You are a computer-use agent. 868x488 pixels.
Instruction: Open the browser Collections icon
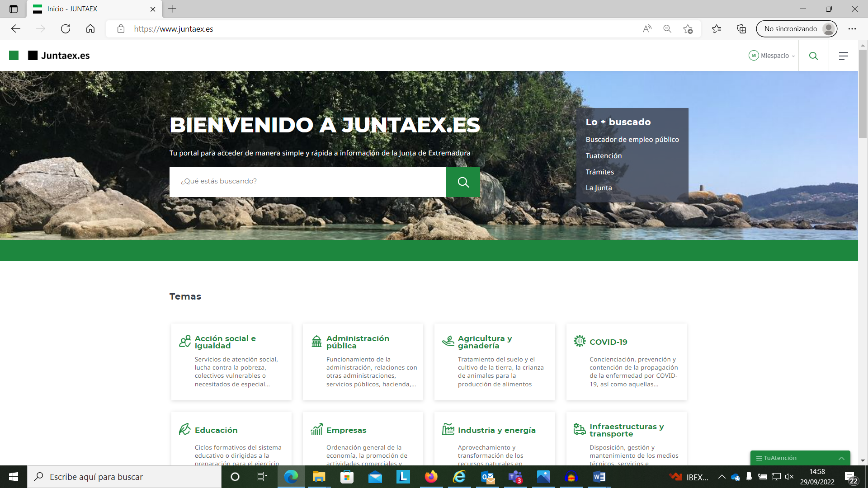coord(741,29)
